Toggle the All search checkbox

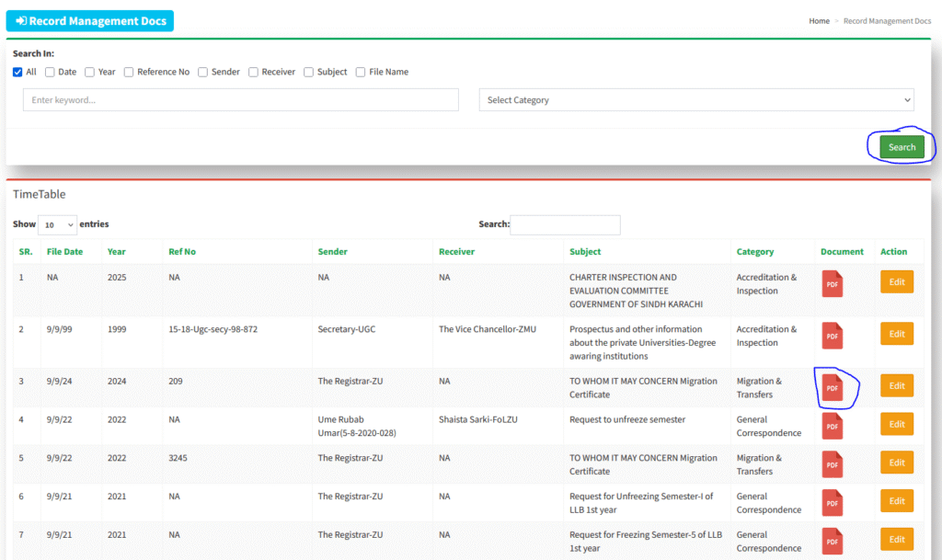point(17,72)
